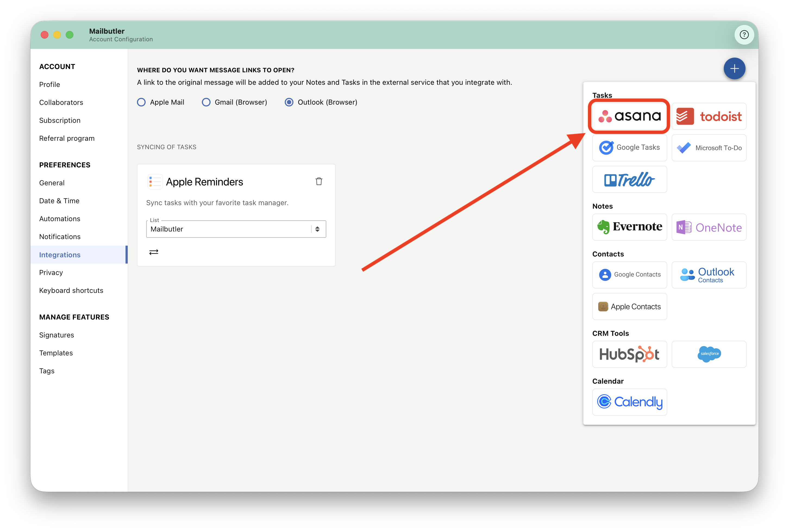The height and width of the screenshot is (532, 789).
Task: Add the Asana tasks integration
Action: tap(629, 116)
